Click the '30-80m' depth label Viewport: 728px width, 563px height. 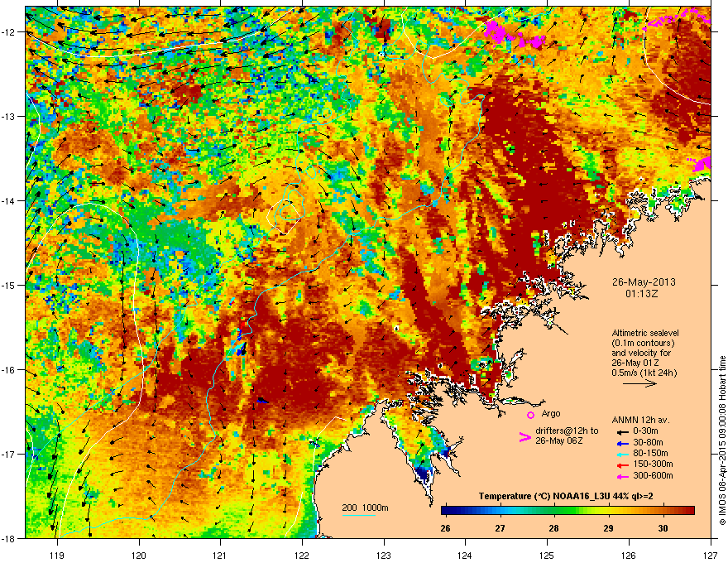tap(648, 443)
